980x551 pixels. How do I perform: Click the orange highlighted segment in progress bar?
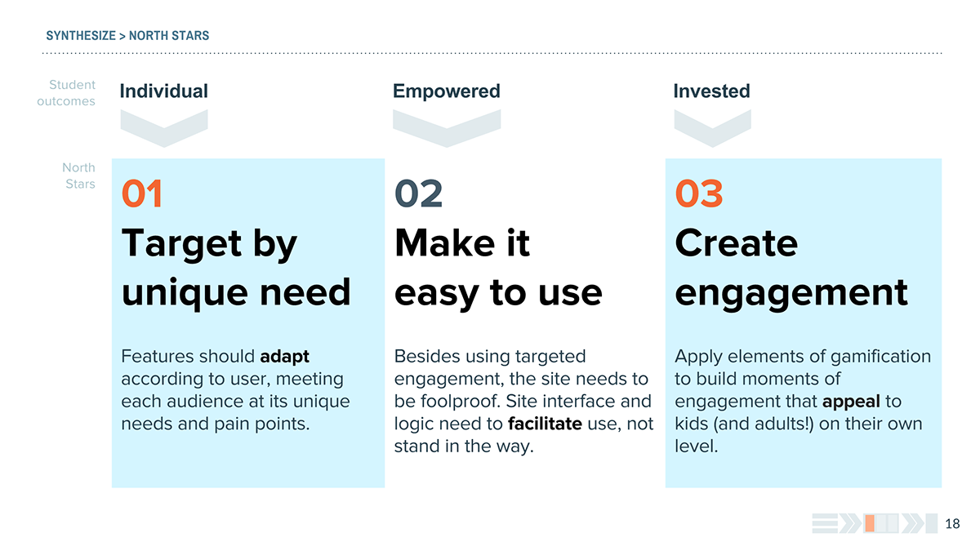[x=870, y=523]
